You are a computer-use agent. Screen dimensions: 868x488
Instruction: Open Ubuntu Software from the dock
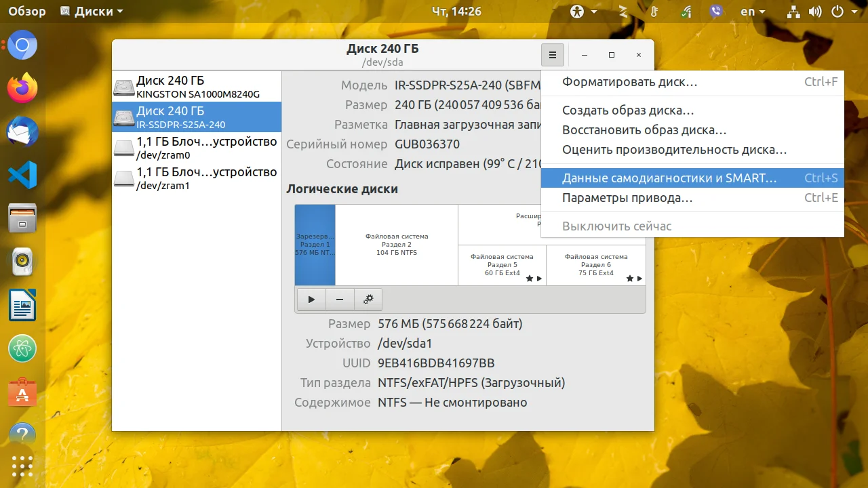pos(22,392)
